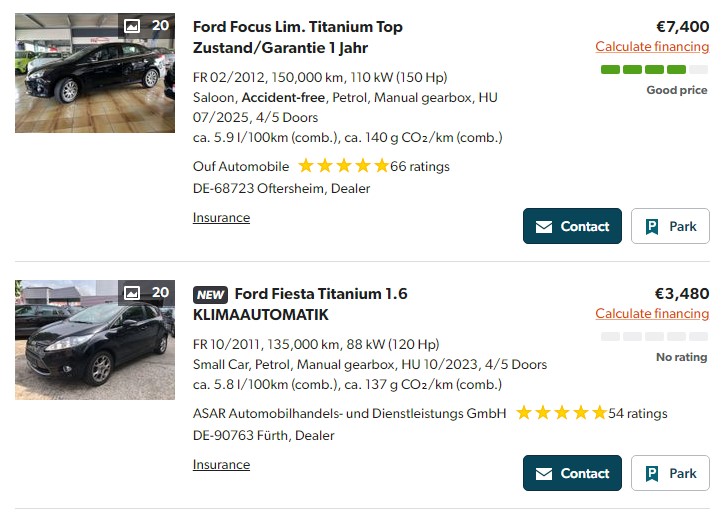Contact the Ford Focus dealer

(x=572, y=226)
